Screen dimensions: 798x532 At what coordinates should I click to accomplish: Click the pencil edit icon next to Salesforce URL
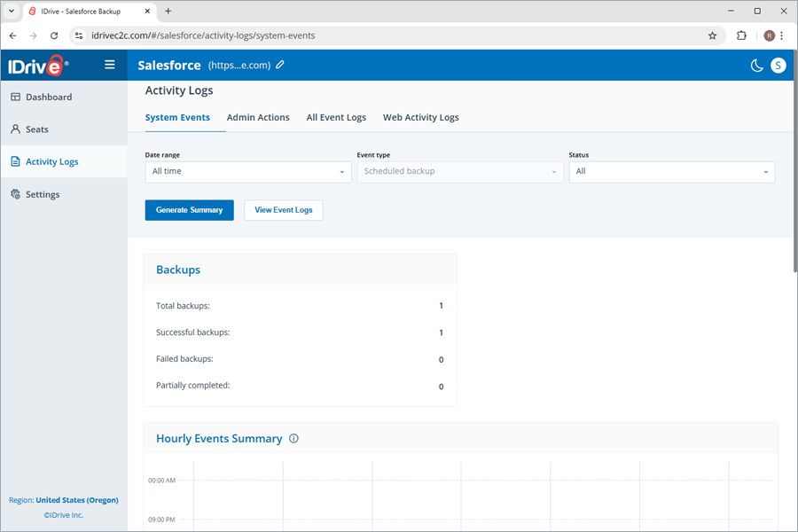tap(280, 65)
